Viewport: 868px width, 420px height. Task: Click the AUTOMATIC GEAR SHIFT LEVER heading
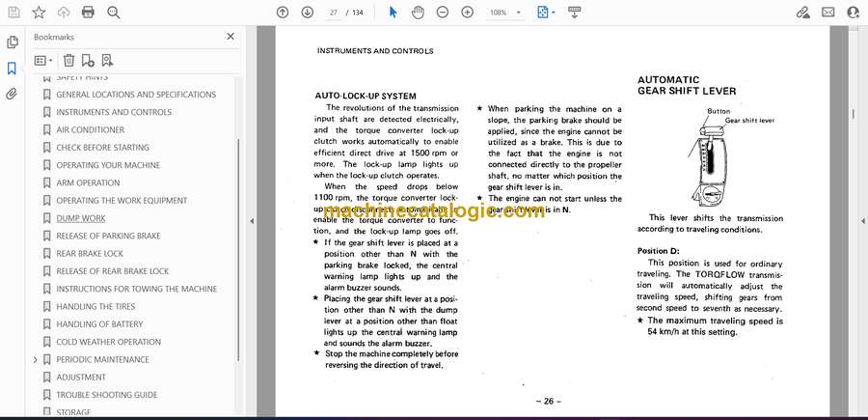[687, 85]
